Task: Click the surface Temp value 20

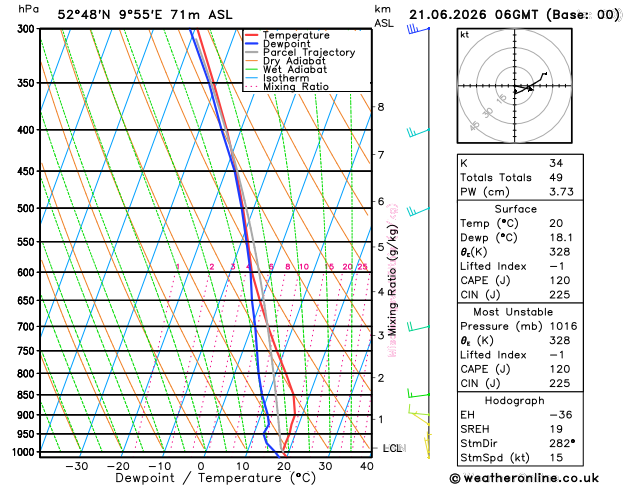Action: click(x=556, y=223)
